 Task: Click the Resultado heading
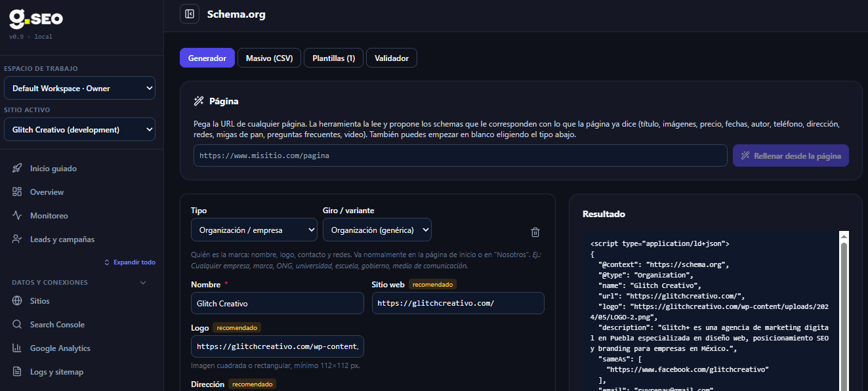(x=604, y=214)
